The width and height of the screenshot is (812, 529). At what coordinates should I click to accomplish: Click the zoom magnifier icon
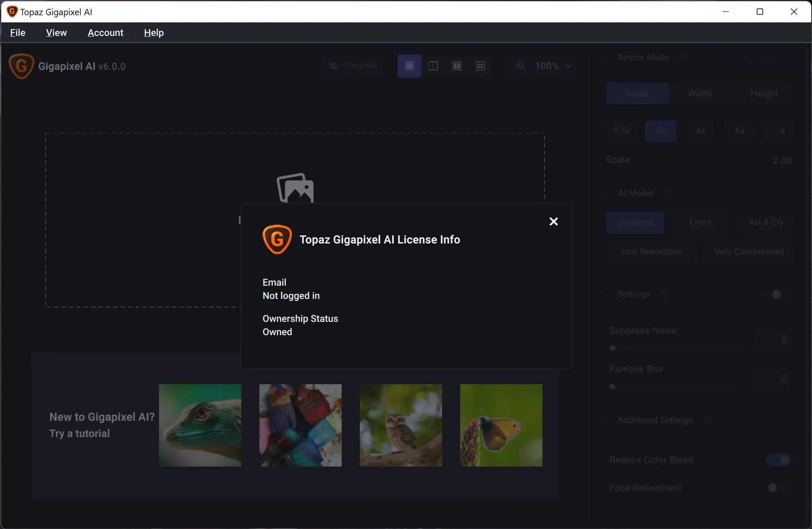pos(521,66)
